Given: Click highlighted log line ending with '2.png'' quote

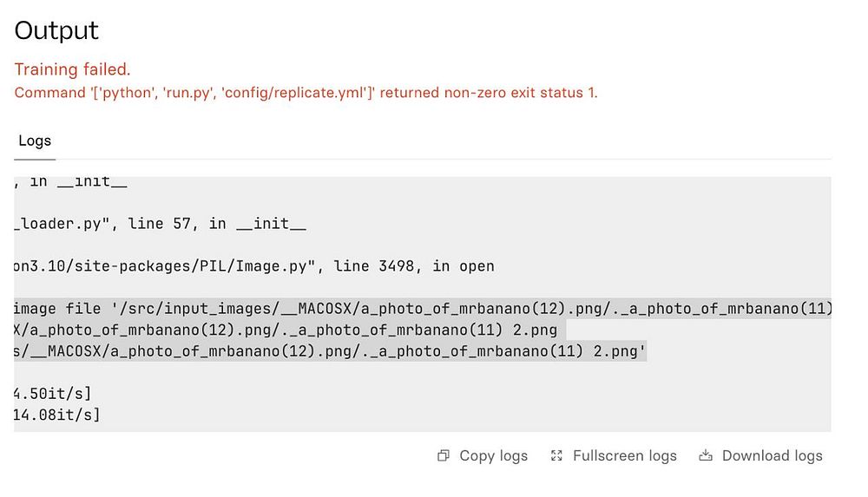Looking at the screenshot, I should coord(330,351).
